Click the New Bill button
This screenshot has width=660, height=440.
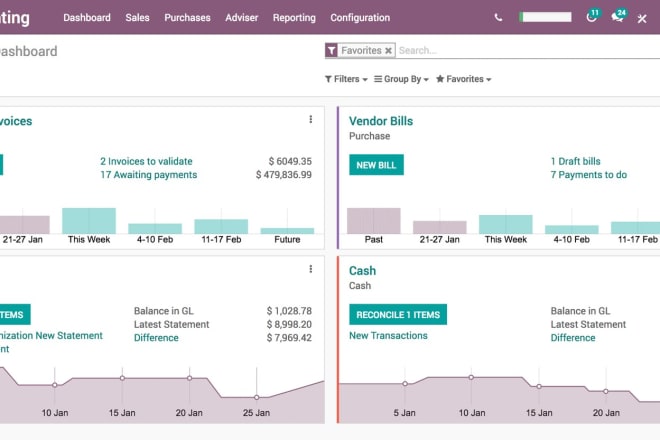(x=376, y=165)
